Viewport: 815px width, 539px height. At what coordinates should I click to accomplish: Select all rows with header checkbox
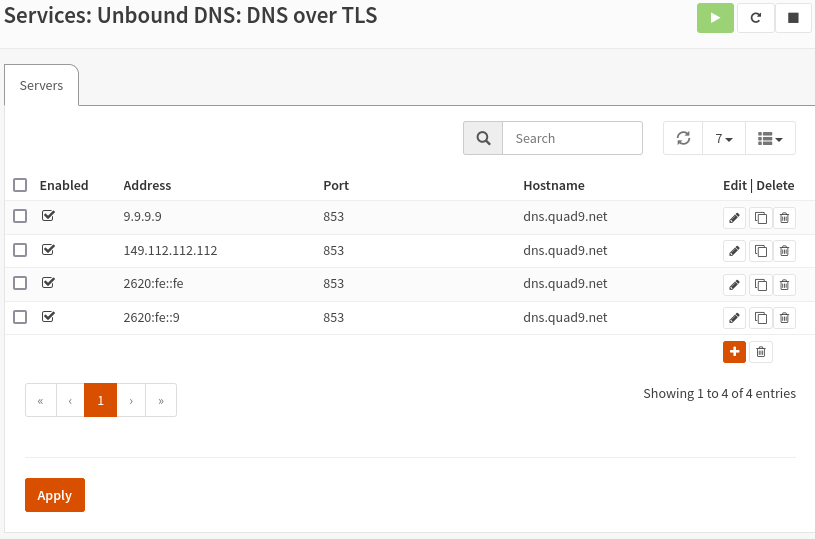coord(20,185)
